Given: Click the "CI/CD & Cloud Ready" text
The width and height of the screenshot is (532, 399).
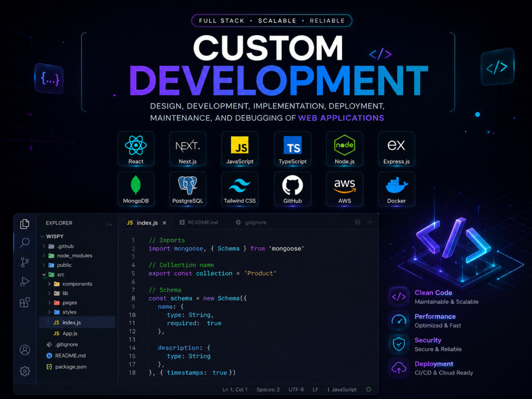Looking at the screenshot, I should [x=444, y=372].
